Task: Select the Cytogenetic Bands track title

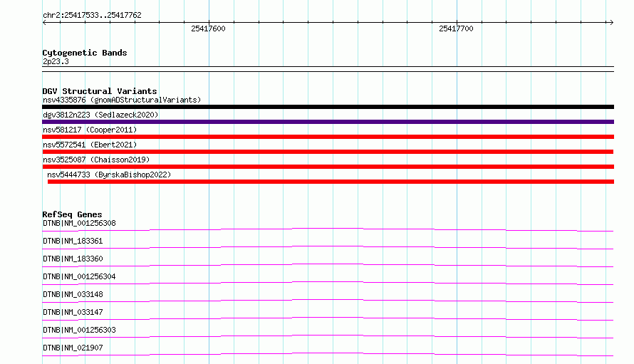Action: pos(85,53)
